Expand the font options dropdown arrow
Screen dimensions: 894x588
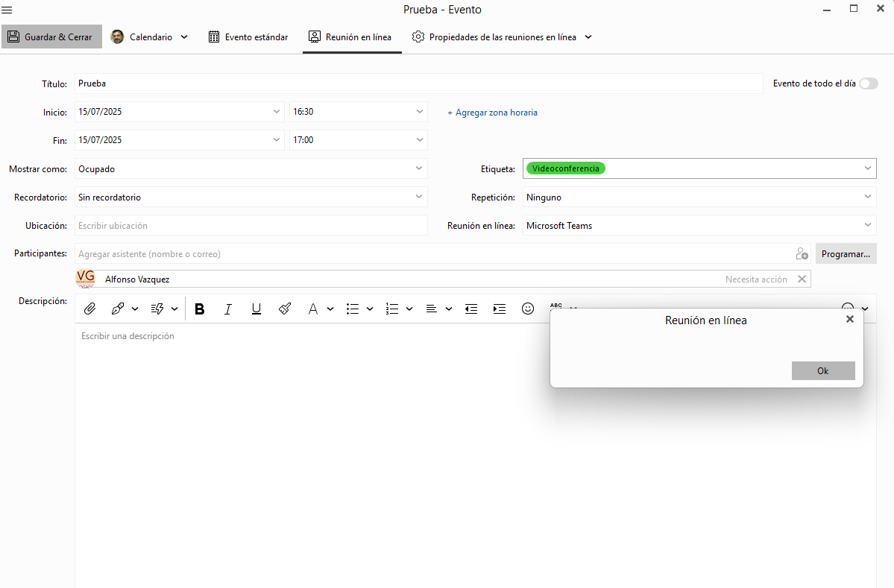coord(330,309)
